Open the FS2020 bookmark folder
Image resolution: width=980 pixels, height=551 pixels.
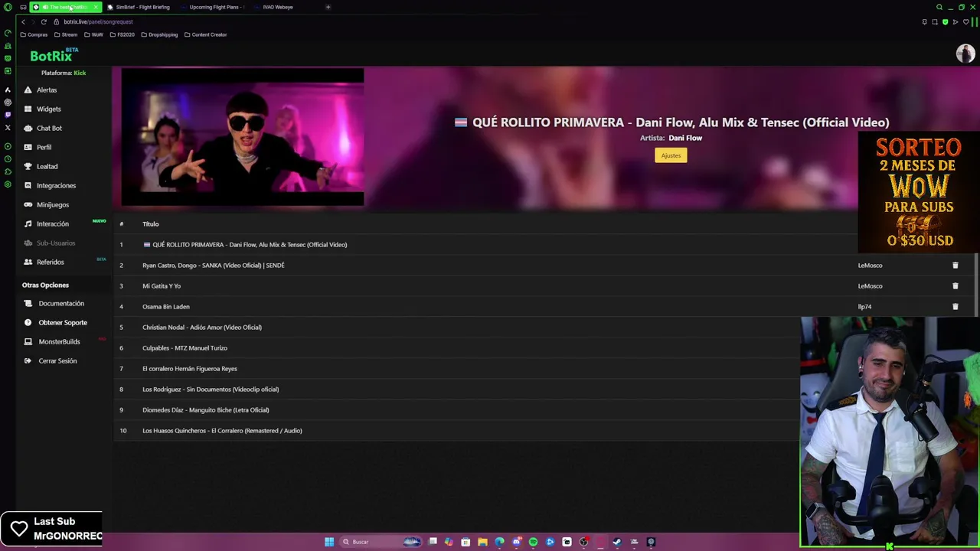(x=122, y=34)
